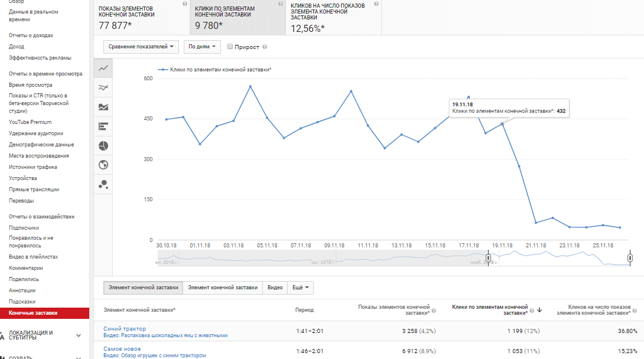Screen dimensions: 644x359
Task: Open Источники трафика in the sidebar
Action: pyautogui.click(x=33, y=167)
